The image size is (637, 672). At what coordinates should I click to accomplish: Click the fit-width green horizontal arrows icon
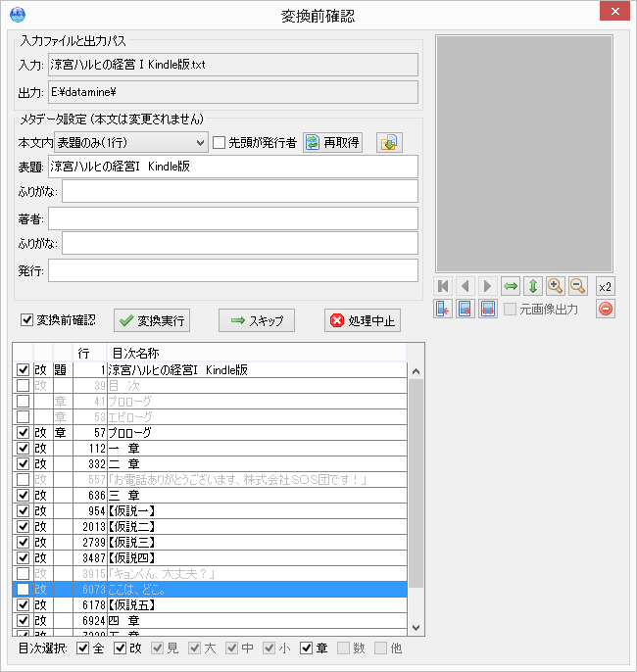510,286
